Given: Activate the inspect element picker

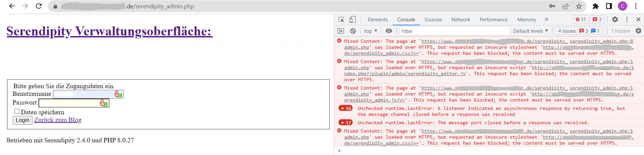Looking at the screenshot, I should 341,20.
